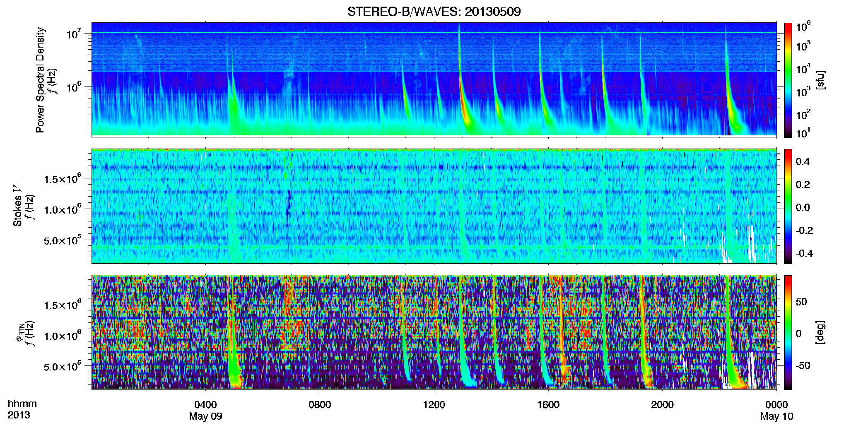Click the 10^6 label on top colorbar
Screen dimensions: 868x447
pyautogui.click(x=803, y=26)
